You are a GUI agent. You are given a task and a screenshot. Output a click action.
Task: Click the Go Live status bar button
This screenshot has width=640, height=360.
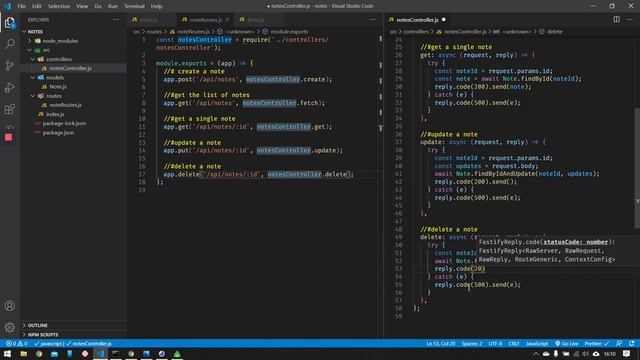tap(567, 343)
